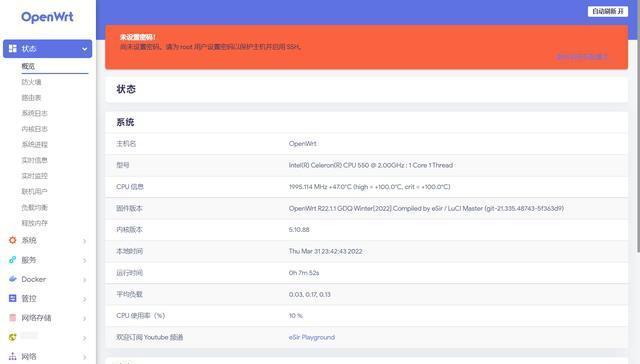Expand the 系统 menu chevron

[x=84, y=241]
